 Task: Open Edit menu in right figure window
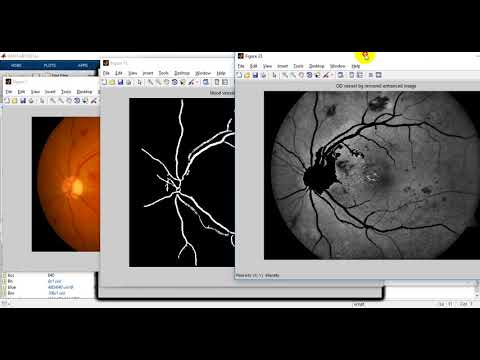[x=254, y=66]
